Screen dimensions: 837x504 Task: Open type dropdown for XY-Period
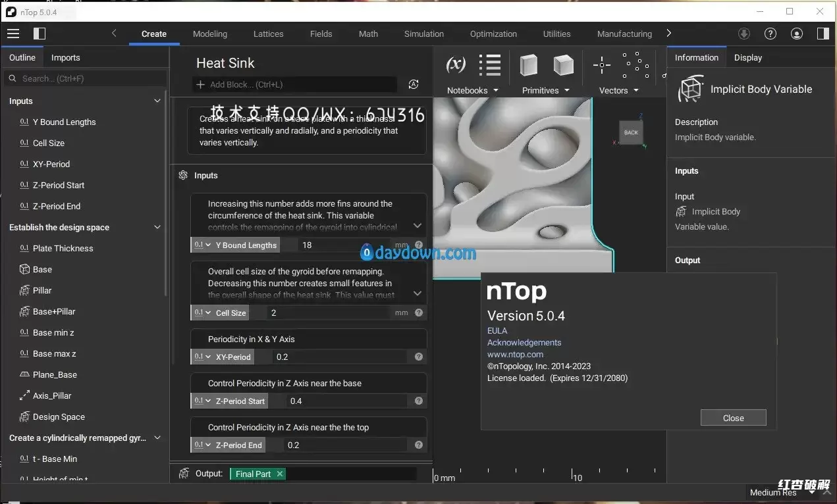[202, 357]
